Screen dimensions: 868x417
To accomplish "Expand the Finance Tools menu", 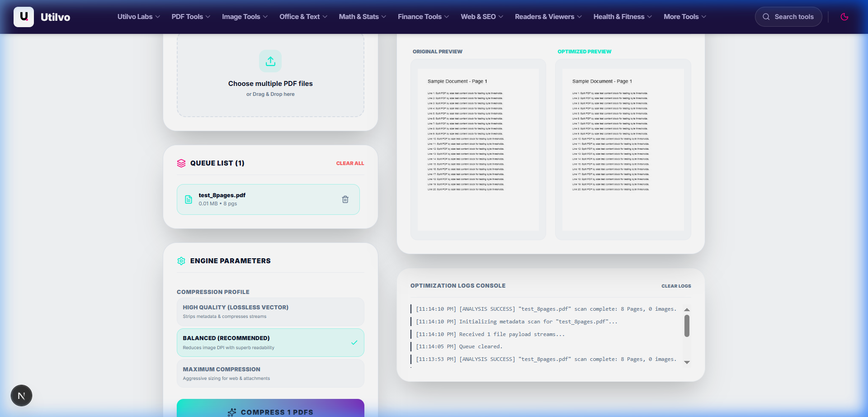I will coord(424,17).
